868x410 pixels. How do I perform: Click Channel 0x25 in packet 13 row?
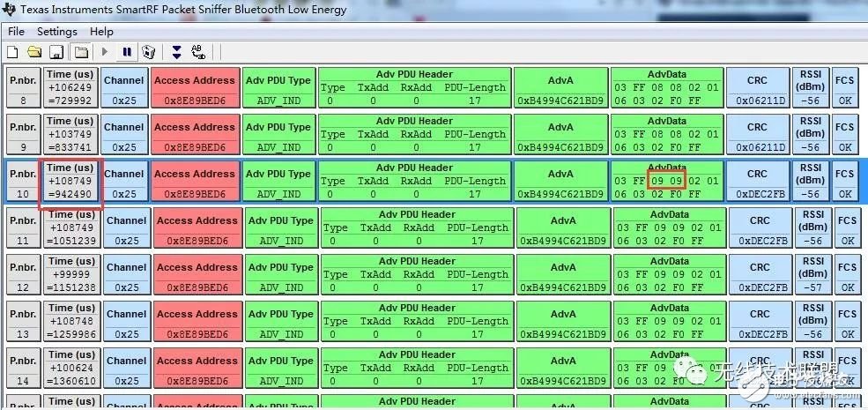coord(127,321)
